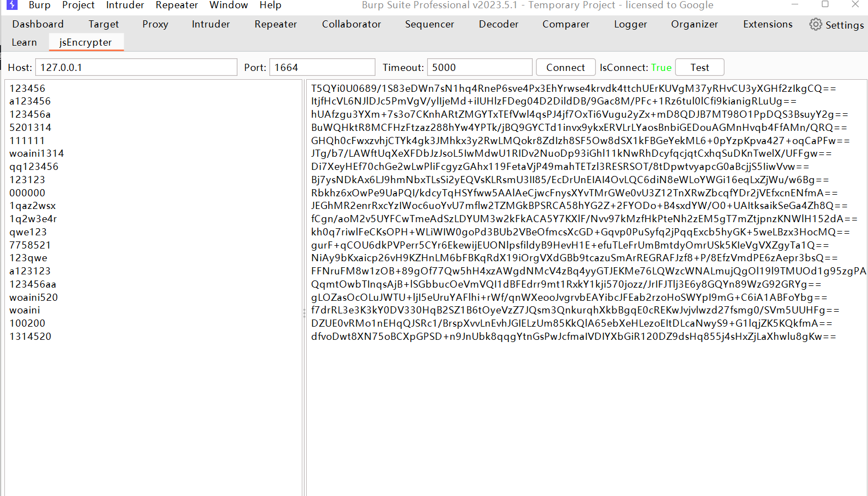Open the Settings gear icon

(816, 25)
